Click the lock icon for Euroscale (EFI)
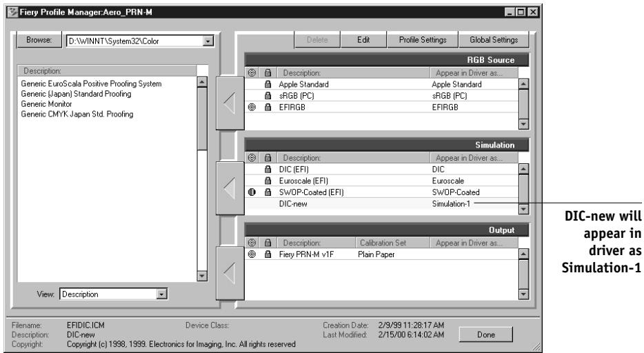This screenshot has height=353, width=644. 268,181
